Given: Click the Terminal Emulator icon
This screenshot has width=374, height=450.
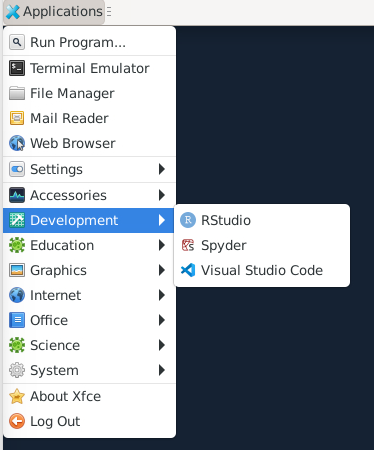Looking at the screenshot, I should (17, 68).
